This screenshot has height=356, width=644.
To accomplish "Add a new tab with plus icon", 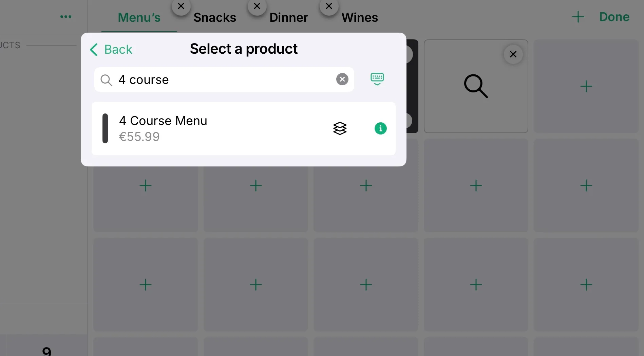I will click(578, 17).
